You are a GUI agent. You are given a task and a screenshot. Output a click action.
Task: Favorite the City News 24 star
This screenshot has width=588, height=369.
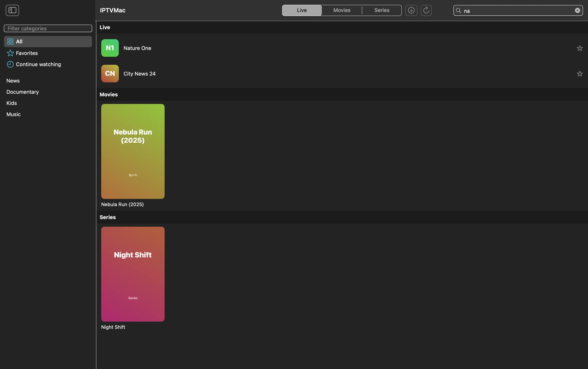(580, 74)
